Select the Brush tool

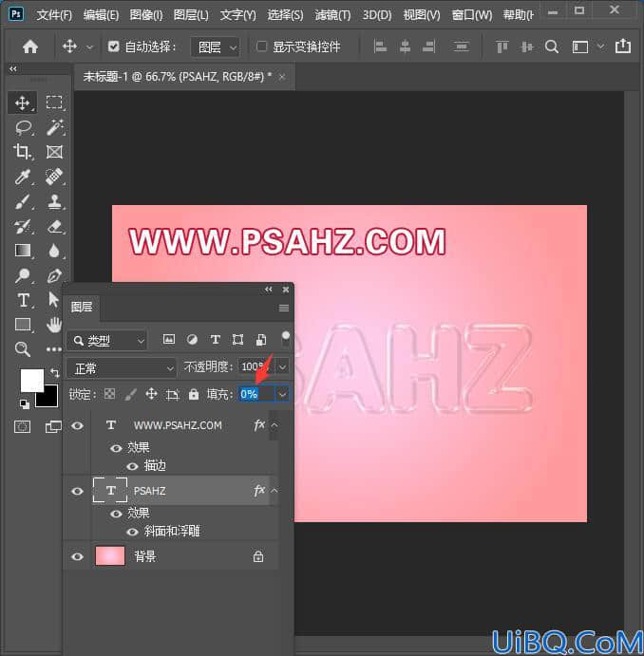(22, 202)
